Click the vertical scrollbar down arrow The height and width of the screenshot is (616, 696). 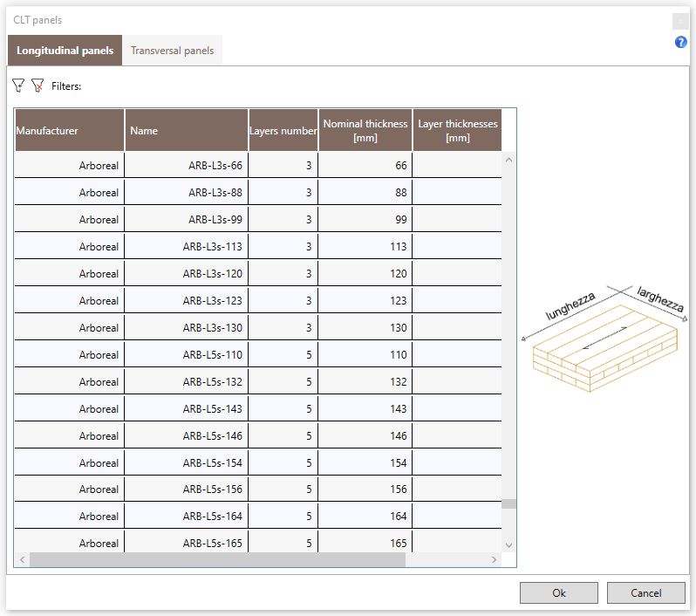(508, 545)
